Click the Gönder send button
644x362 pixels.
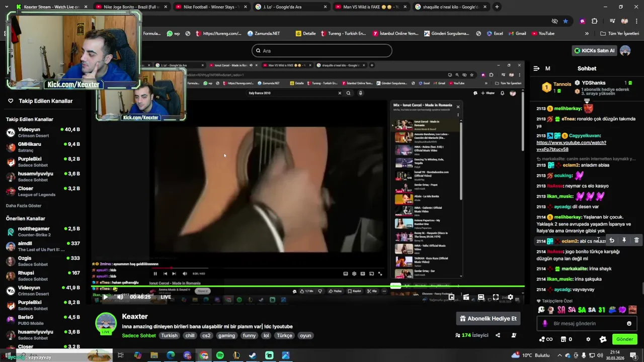[x=624, y=339]
